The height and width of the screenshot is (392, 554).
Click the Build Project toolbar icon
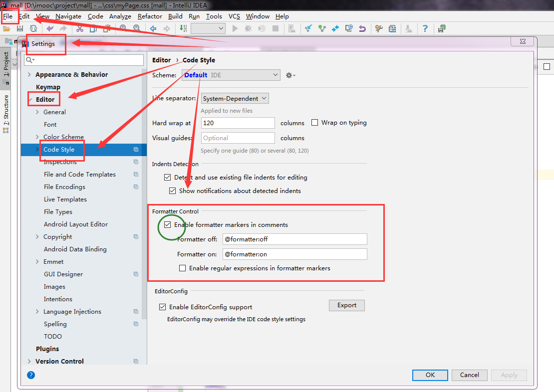[x=183, y=28]
